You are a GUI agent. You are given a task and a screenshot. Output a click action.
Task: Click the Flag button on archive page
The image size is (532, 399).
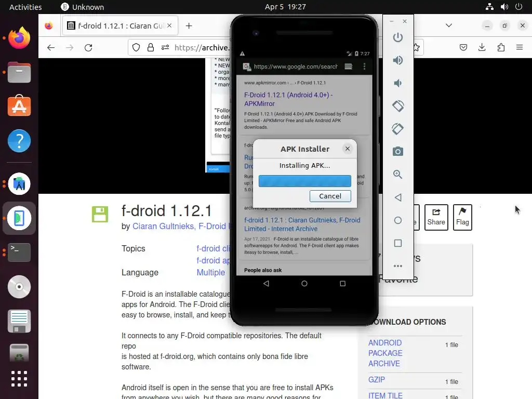(x=462, y=217)
